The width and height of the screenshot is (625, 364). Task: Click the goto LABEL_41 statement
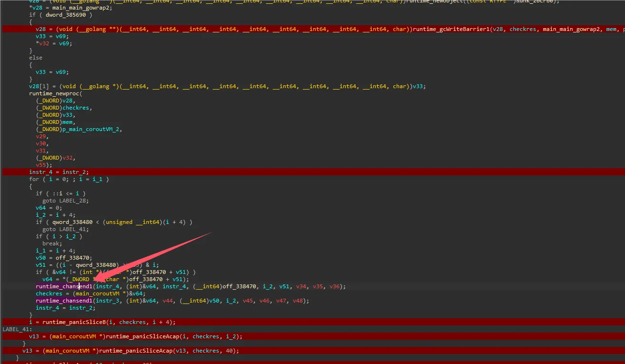(66, 229)
